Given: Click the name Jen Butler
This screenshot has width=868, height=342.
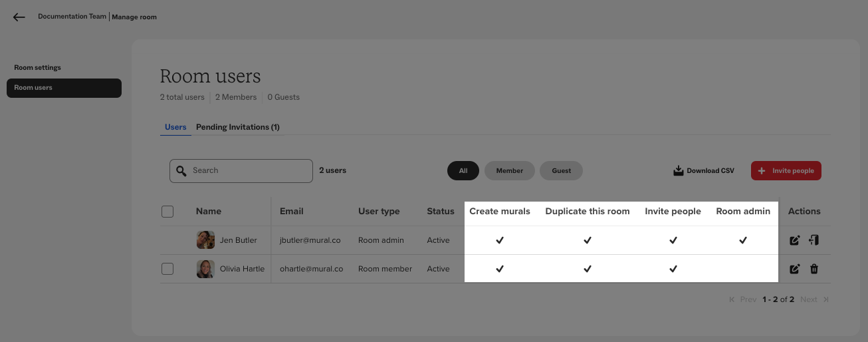Looking at the screenshot, I should click(x=238, y=240).
